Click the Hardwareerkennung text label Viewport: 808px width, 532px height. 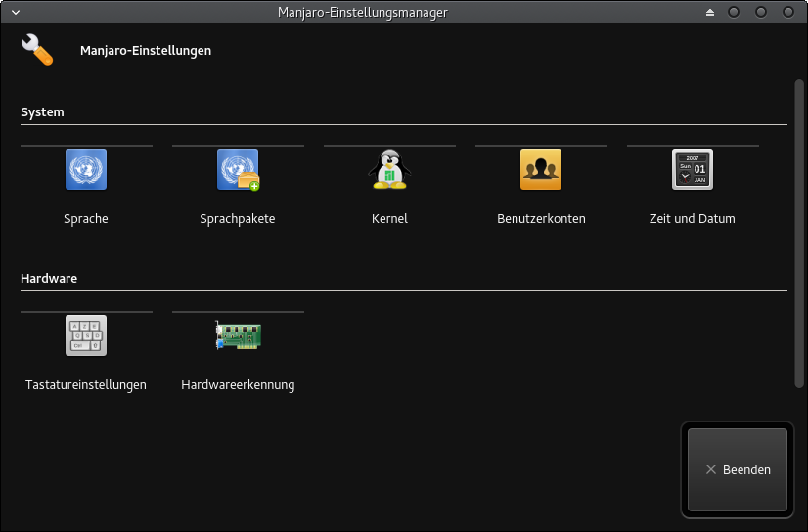coord(238,385)
